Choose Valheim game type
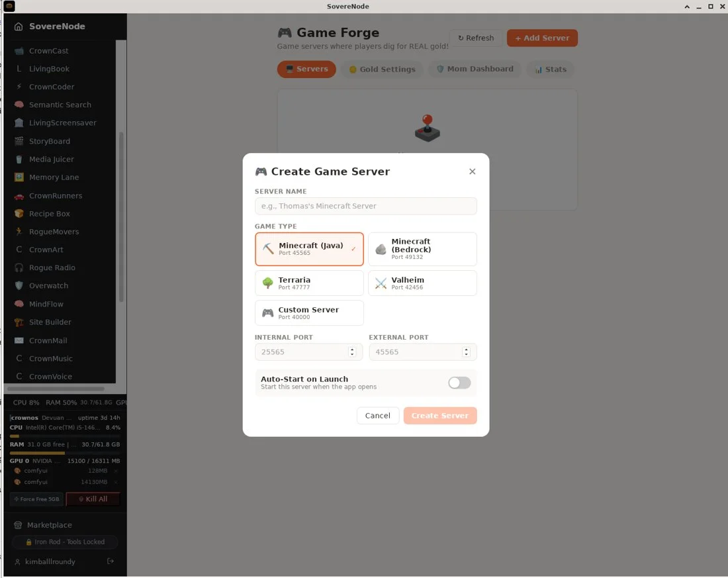The width and height of the screenshot is (728, 578). coord(422,283)
